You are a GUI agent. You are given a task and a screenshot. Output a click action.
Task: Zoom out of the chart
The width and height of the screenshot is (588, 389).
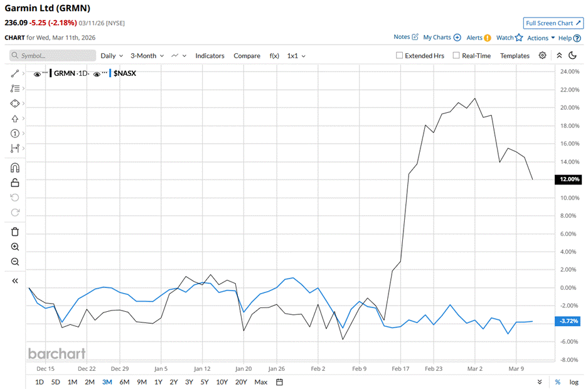(x=14, y=262)
